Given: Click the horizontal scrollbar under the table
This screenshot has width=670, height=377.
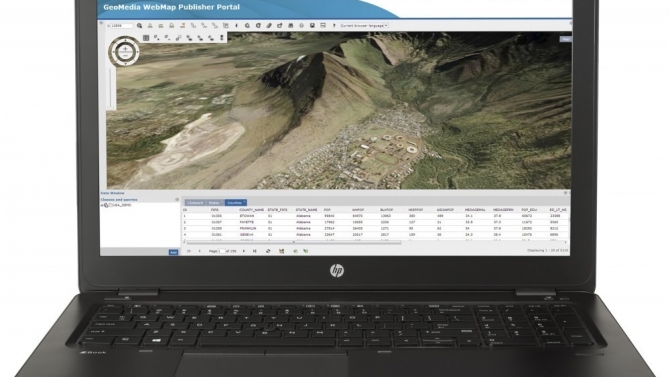Looking at the screenshot, I should click(x=293, y=242).
